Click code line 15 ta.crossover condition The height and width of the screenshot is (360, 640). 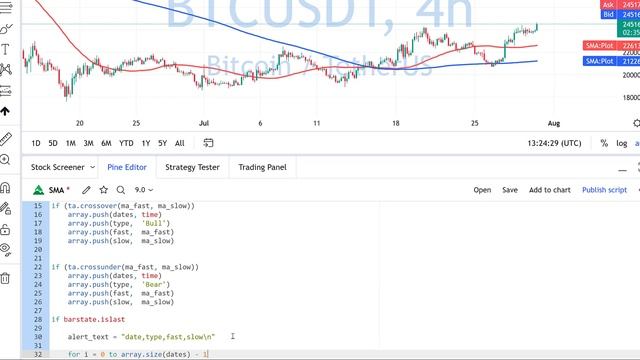coord(123,206)
